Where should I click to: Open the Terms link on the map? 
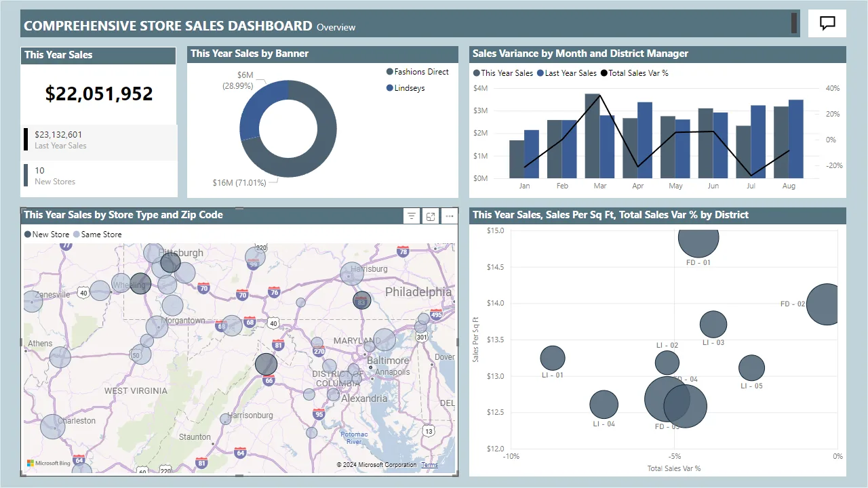pyautogui.click(x=429, y=465)
